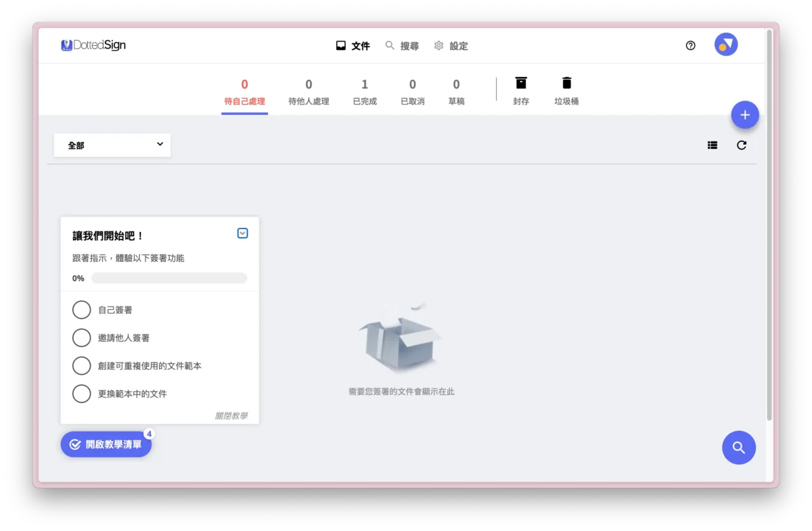The height and width of the screenshot is (531, 812).
Task: Mark 創建可重複使用的文件範本 as done
Action: (81, 365)
